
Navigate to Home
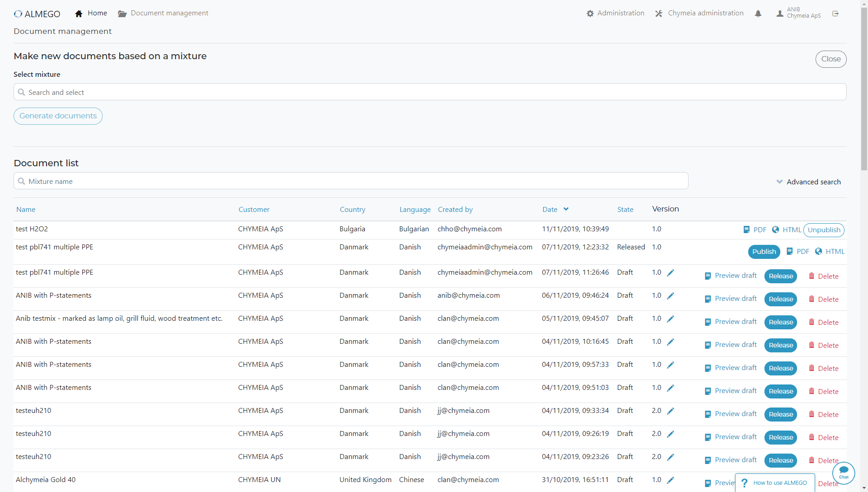point(91,13)
